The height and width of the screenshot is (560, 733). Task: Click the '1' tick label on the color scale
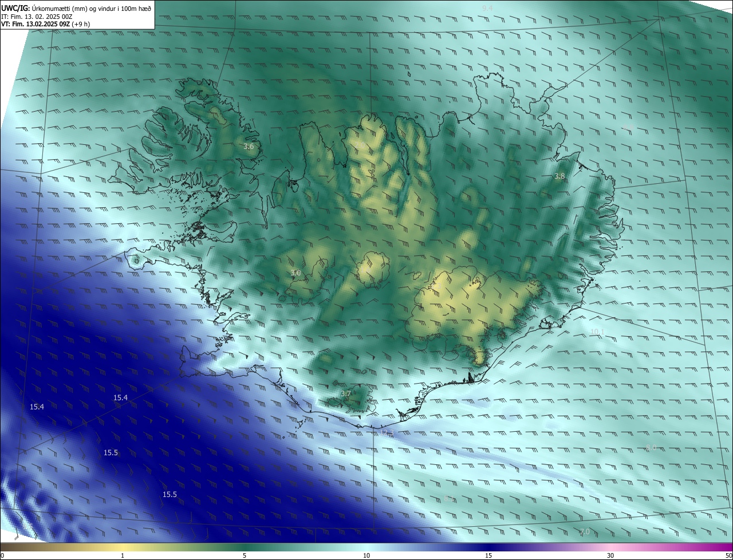(123, 555)
